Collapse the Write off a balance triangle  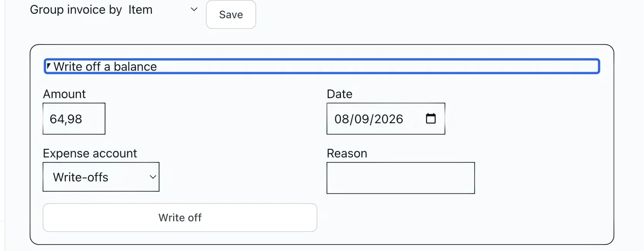point(49,67)
